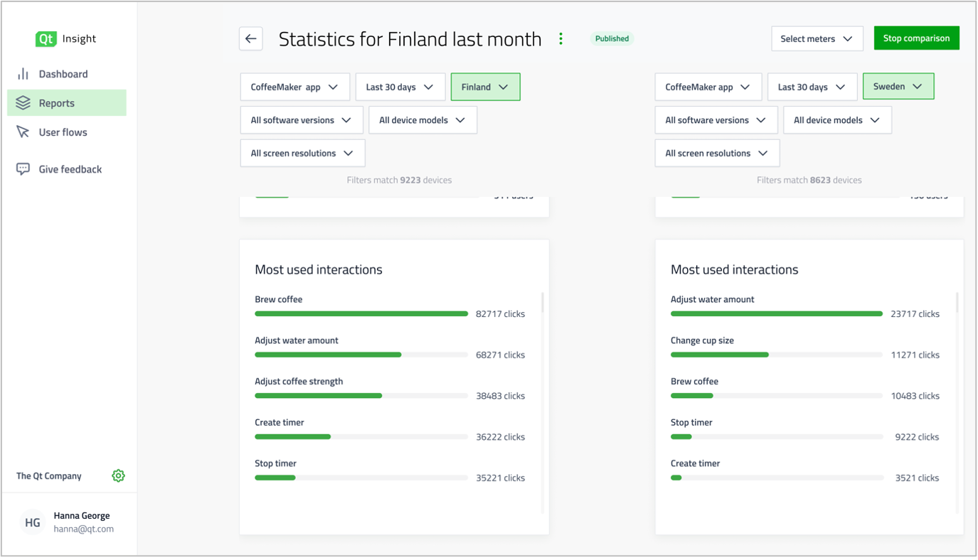
Task: Go to Dashboard in sidebar
Action: click(63, 74)
